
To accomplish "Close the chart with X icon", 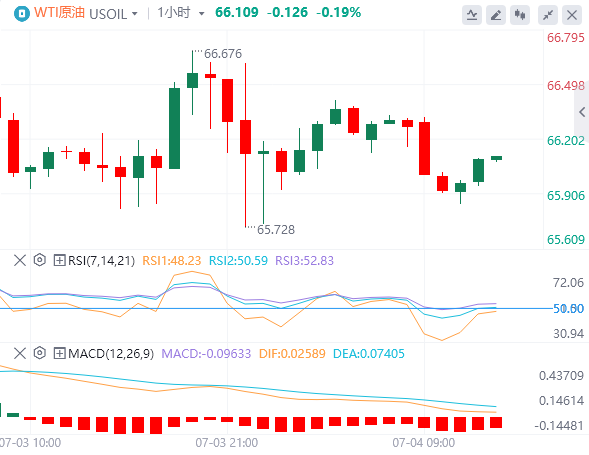I will (x=572, y=15).
